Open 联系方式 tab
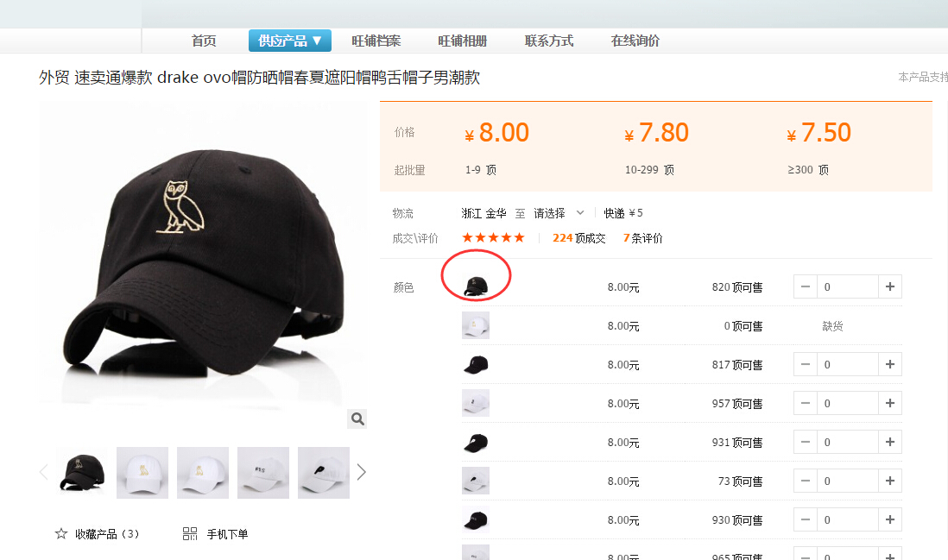 tap(549, 41)
